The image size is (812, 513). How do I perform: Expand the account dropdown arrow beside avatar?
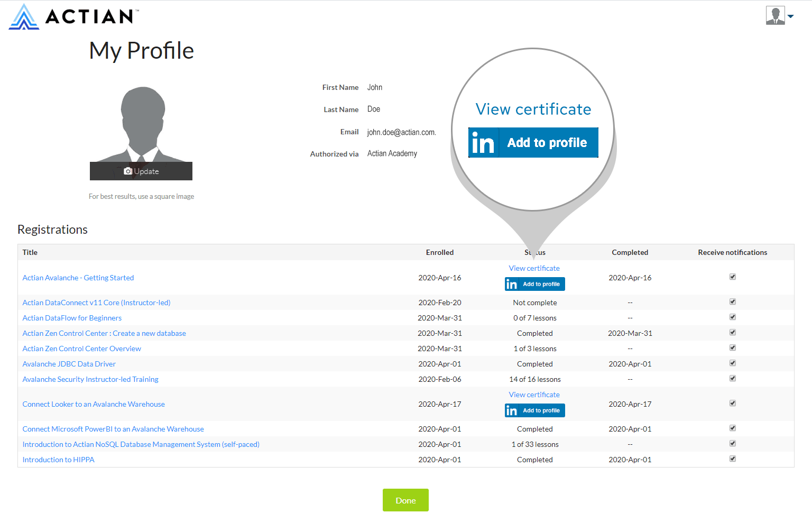coord(791,16)
